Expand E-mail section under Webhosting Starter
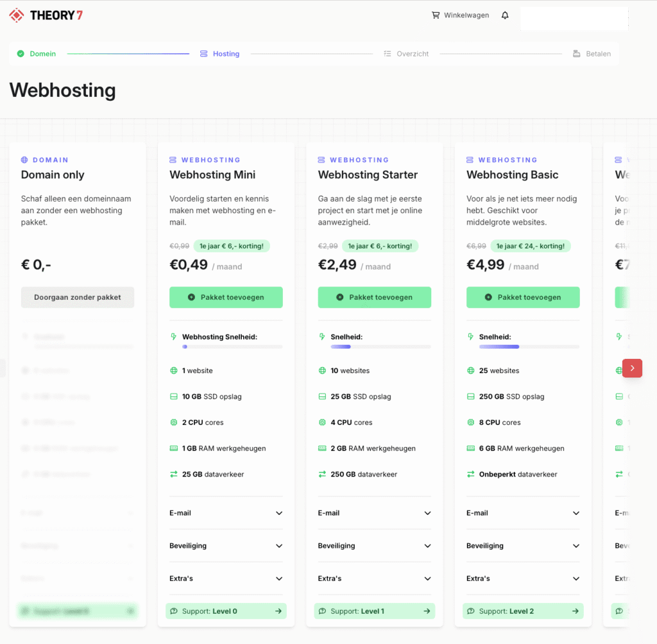The height and width of the screenshot is (644, 657). (375, 513)
